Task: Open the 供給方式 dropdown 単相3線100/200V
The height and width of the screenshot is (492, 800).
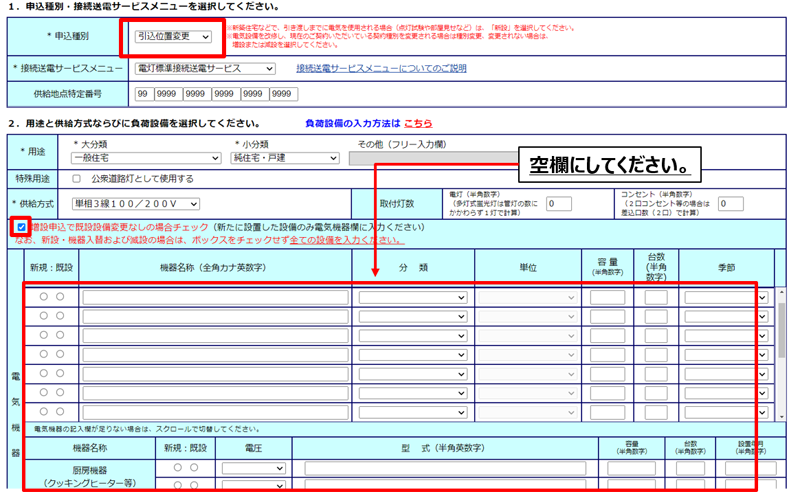Action: 135,204
